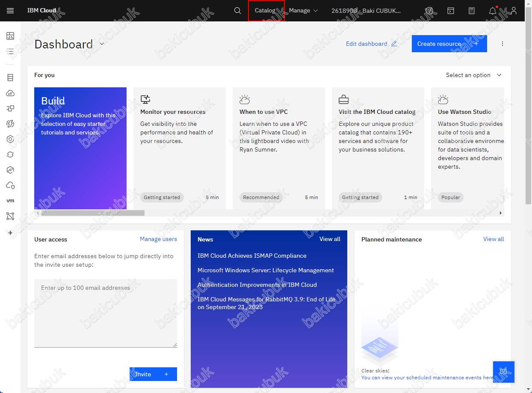Click the 'Recommended' tag on VPC card
The width and height of the screenshot is (532, 393).
click(261, 197)
